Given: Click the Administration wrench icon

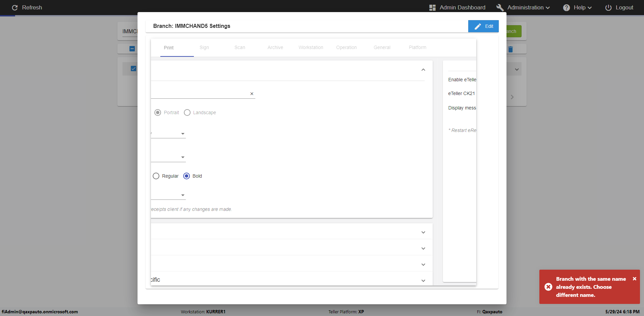Looking at the screenshot, I should coord(500,8).
